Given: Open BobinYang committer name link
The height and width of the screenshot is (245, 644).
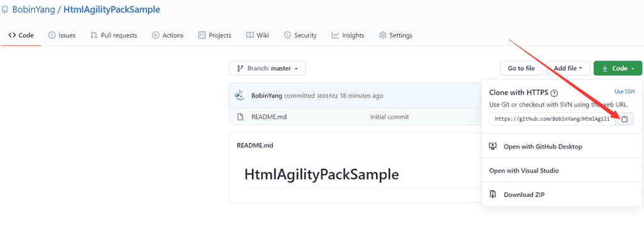Looking at the screenshot, I should tap(267, 96).
